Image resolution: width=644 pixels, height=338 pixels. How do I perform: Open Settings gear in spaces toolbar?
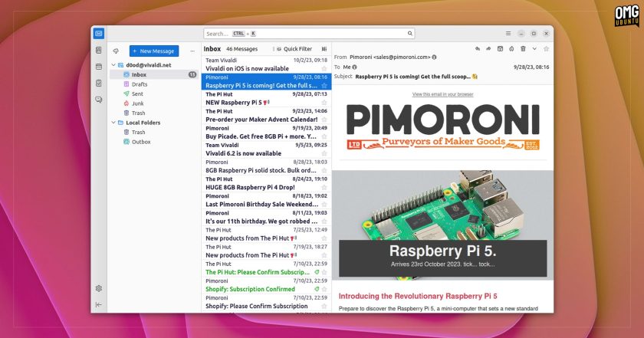point(99,288)
